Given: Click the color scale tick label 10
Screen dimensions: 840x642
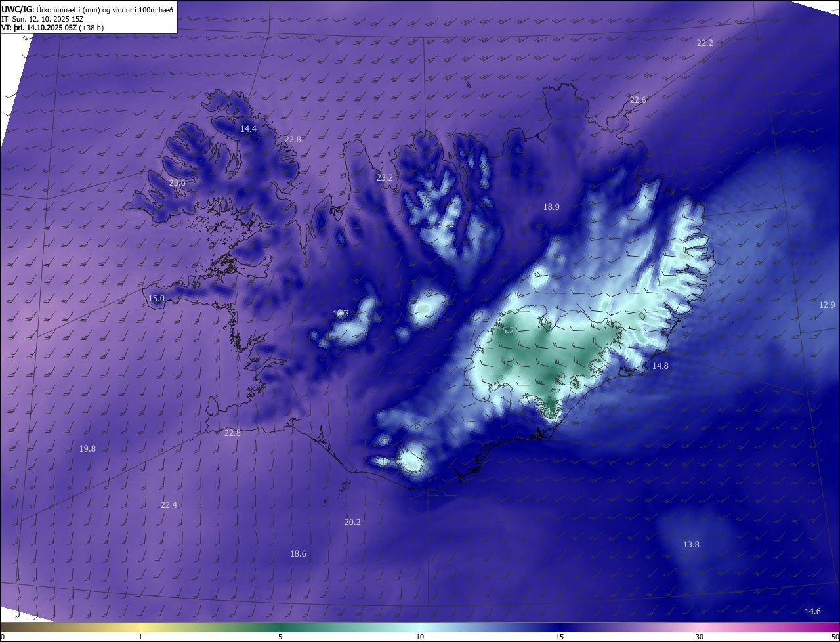Looking at the screenshot, I should tap(420, 637).
